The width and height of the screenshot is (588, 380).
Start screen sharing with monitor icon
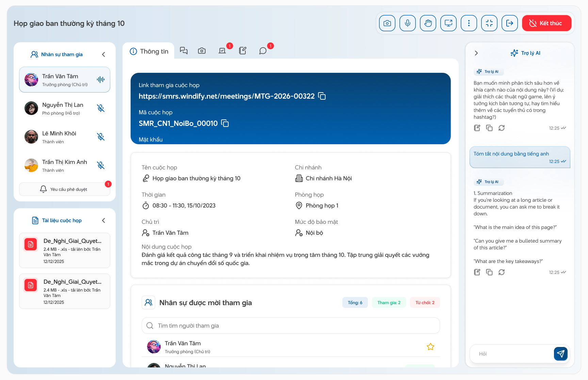point(448,23)
